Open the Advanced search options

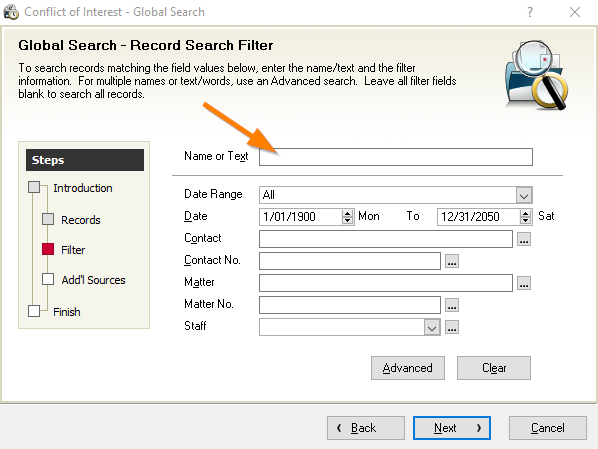click(x=408, y=368)
